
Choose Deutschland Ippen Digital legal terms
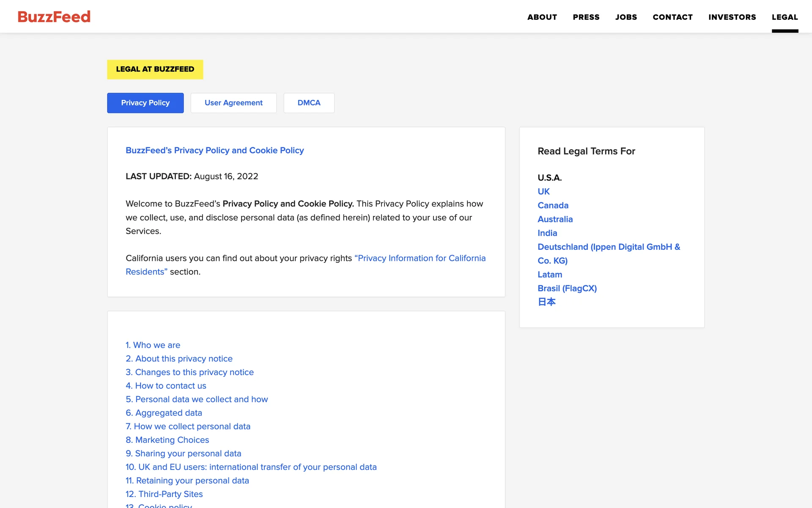[x=608, y=247]
